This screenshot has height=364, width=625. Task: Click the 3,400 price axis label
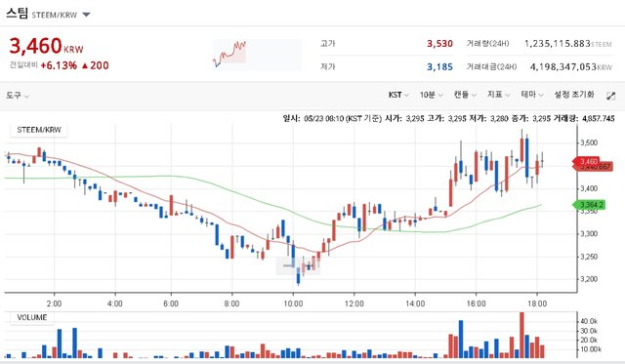tap(589, 188)
